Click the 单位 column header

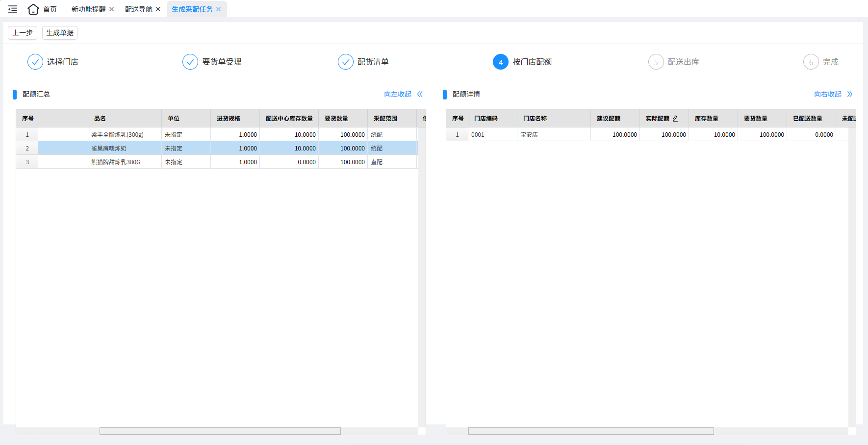pyautogui.click(x=186, y=119)
